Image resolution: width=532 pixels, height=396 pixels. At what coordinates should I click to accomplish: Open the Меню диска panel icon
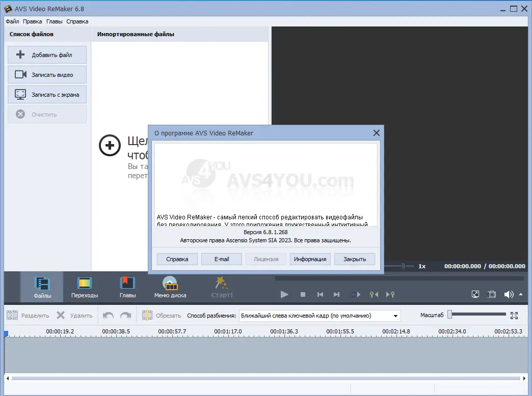(x=170, y=283)
